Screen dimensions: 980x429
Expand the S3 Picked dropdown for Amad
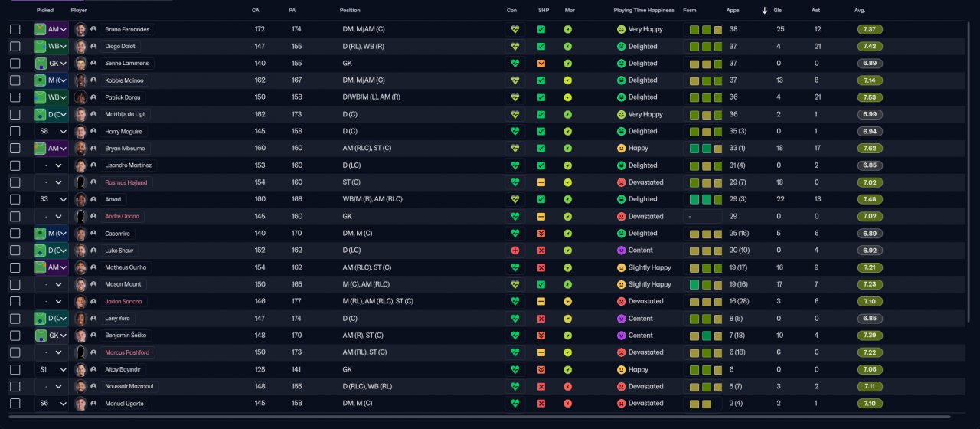click(51, 199)
